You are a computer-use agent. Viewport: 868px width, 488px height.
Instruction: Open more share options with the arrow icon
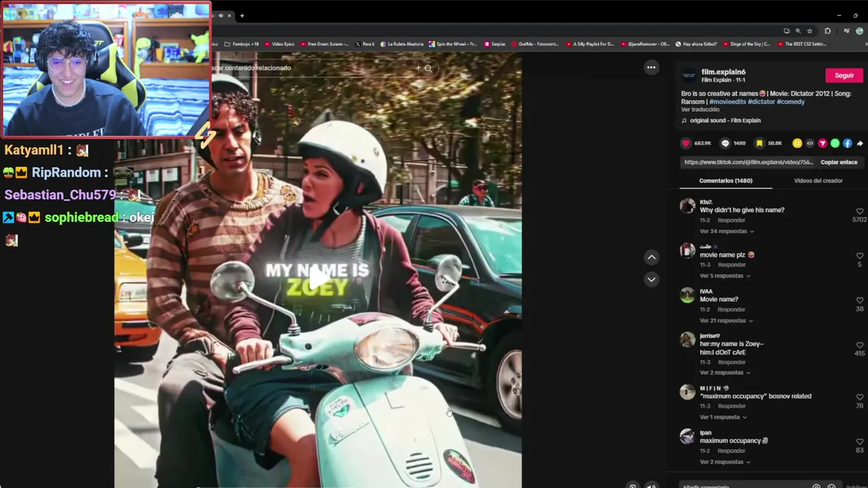[860, 143]
